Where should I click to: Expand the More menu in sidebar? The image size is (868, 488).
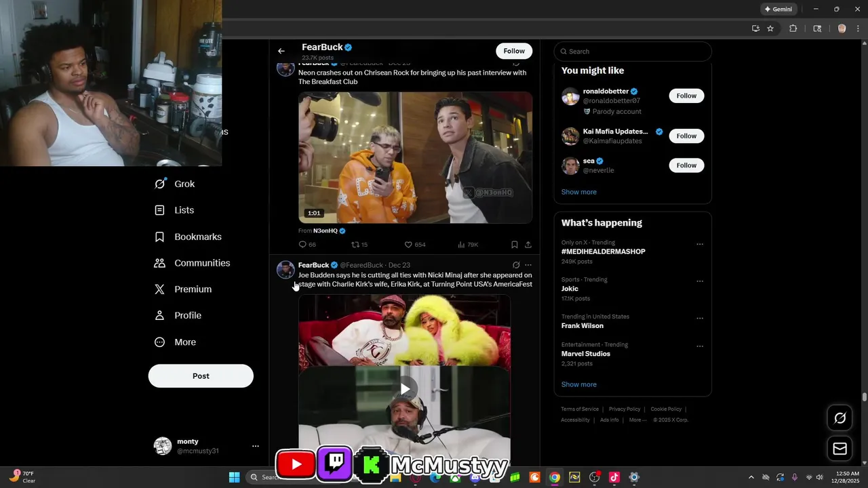click(176, 342)
